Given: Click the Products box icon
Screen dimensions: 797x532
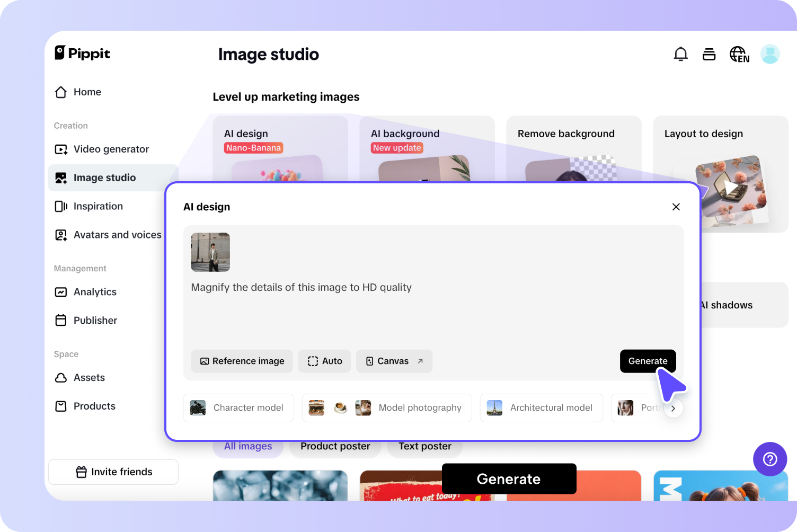Looking at the screenshot, I should coord(61,406).
